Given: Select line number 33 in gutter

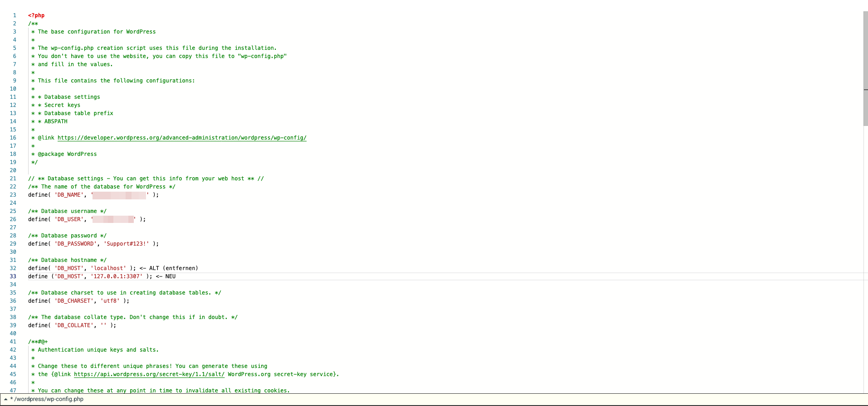Looking at the screenshot, I should point(13,276).
